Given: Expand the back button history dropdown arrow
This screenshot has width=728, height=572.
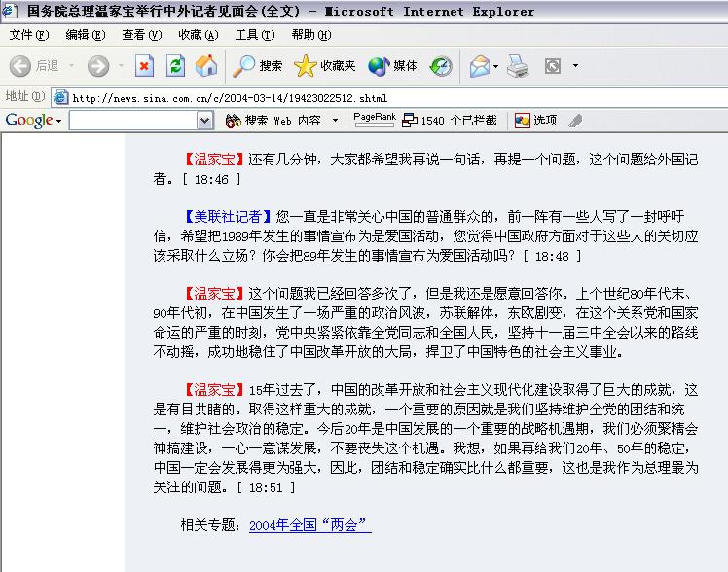Looking at the screenshot, I should (71, 66).
